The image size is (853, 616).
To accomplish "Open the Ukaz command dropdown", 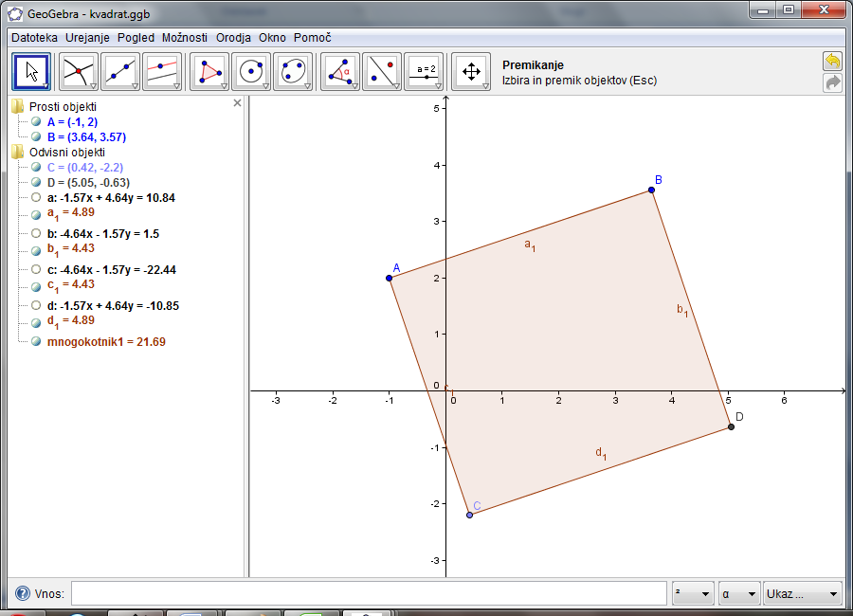I will 803,594.
